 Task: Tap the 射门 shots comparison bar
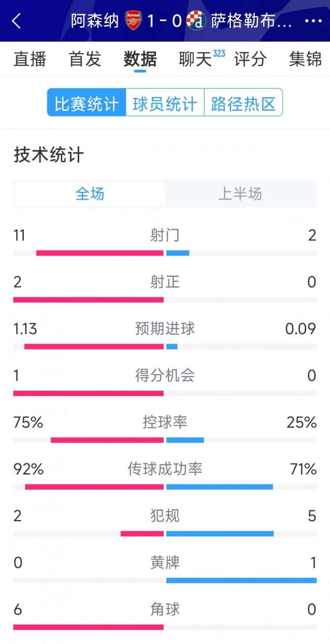(x=165, y=253)
